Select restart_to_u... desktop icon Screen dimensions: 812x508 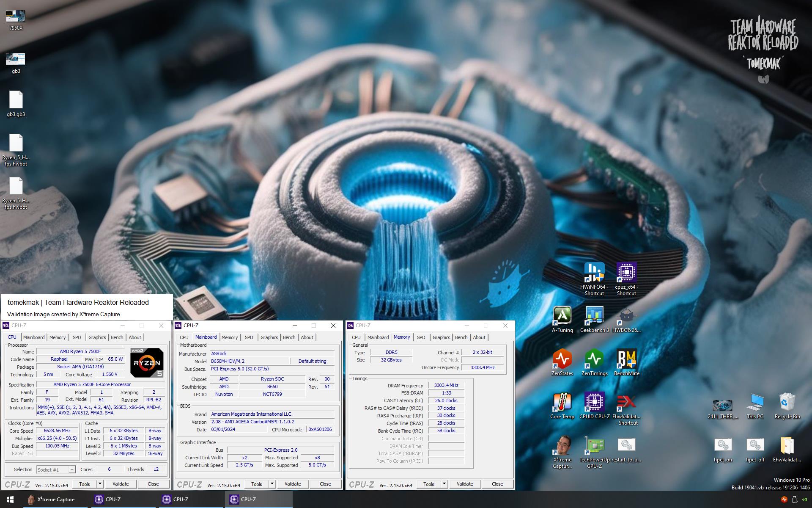pyautogui.click(x=626, y=449)
